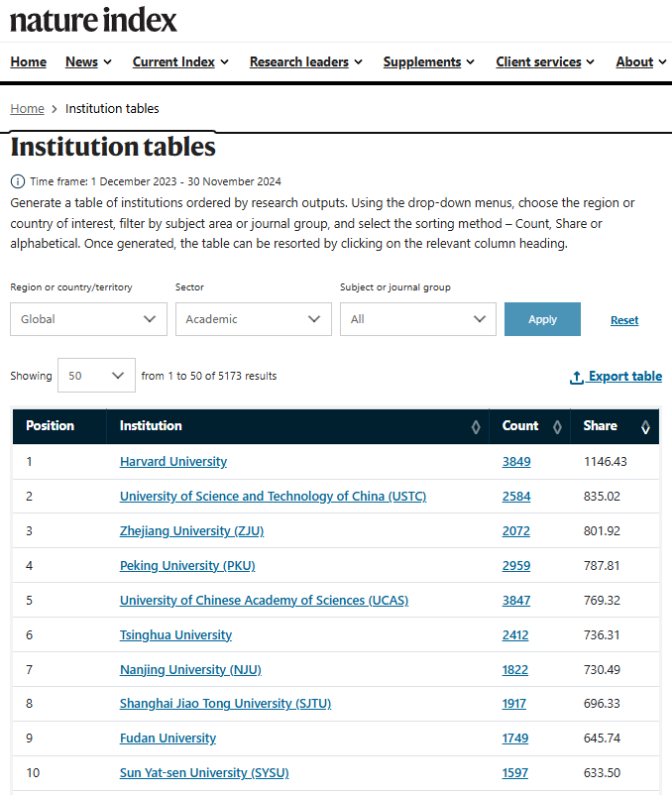
Task: Open the Client services menu
Action: (x=545, y=61)
